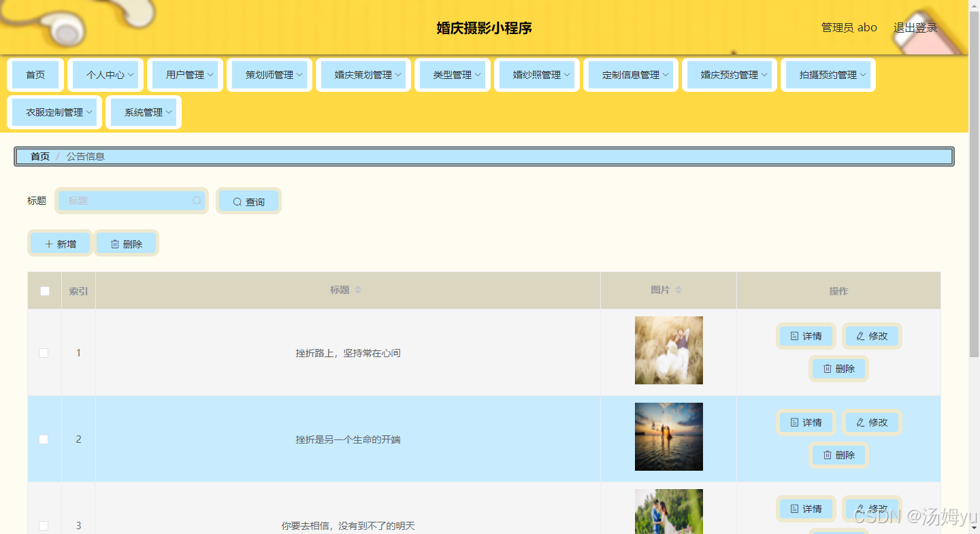Viewport: 980px width, 534px height.
Task: Sort by 图片 column sort arrows
Action: (678, 290)
